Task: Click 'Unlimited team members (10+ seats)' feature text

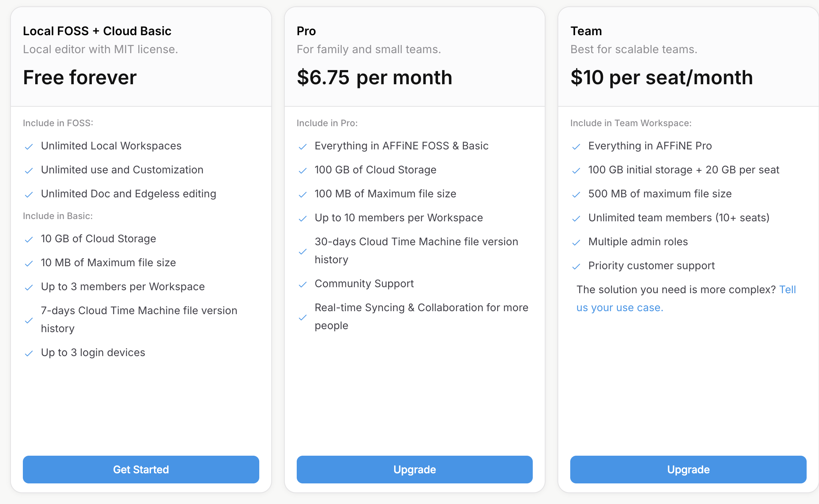Action: coord(679,218)
